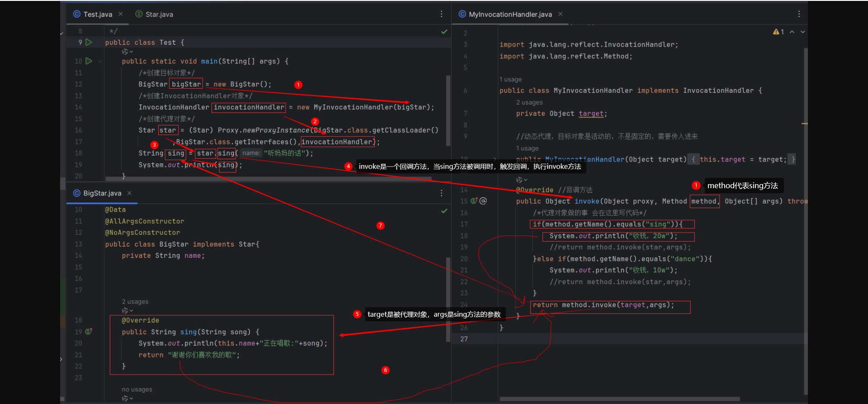Open tab options menu in BigStar.java pane
Viewport: 868px width, 404px height.
441,193
